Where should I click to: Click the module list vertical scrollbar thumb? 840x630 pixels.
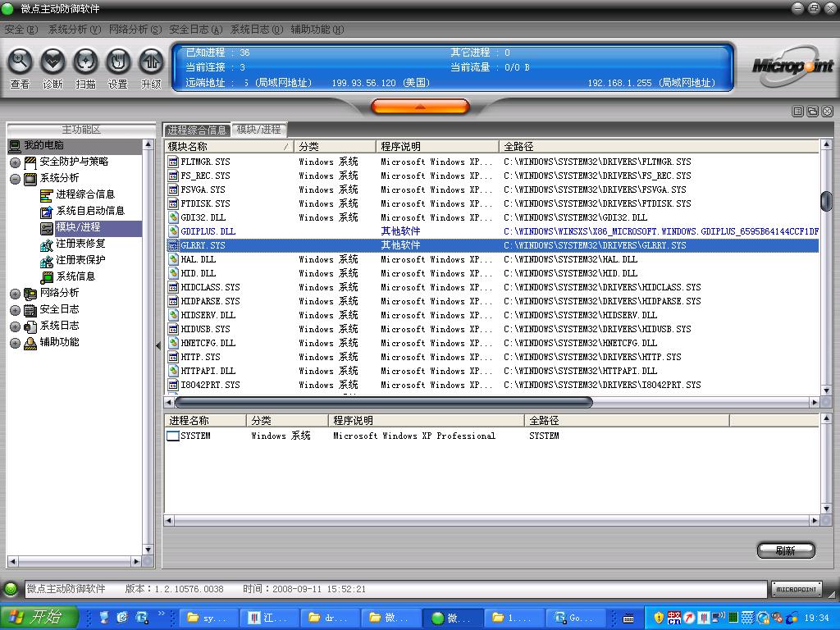tap(826, 201)
